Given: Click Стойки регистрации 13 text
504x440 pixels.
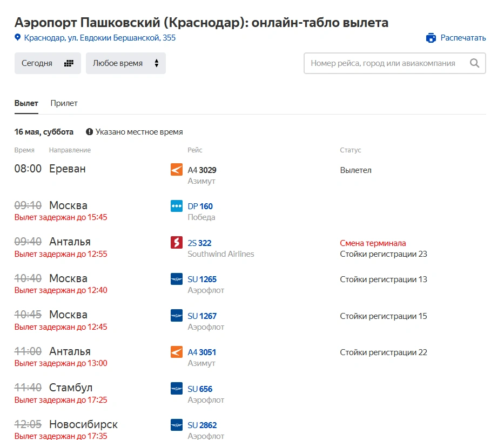Looking at the screenshot, I should click(x=384, y=279).
